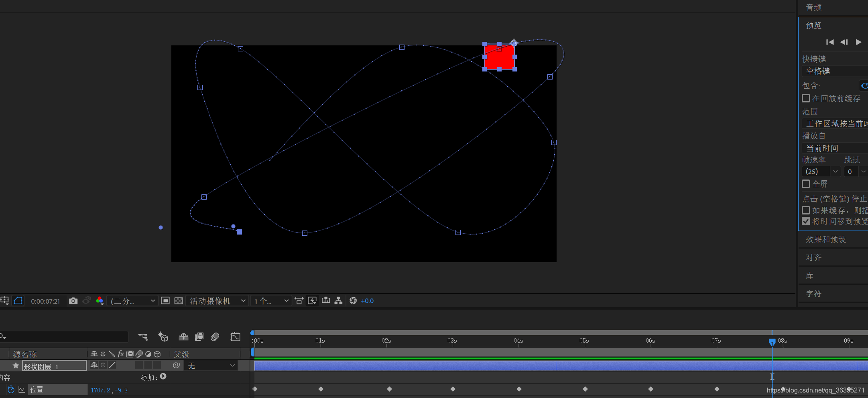Click the 源名称 column header
The width and height of the screenshot is (868, 398).
coord(25,354)
